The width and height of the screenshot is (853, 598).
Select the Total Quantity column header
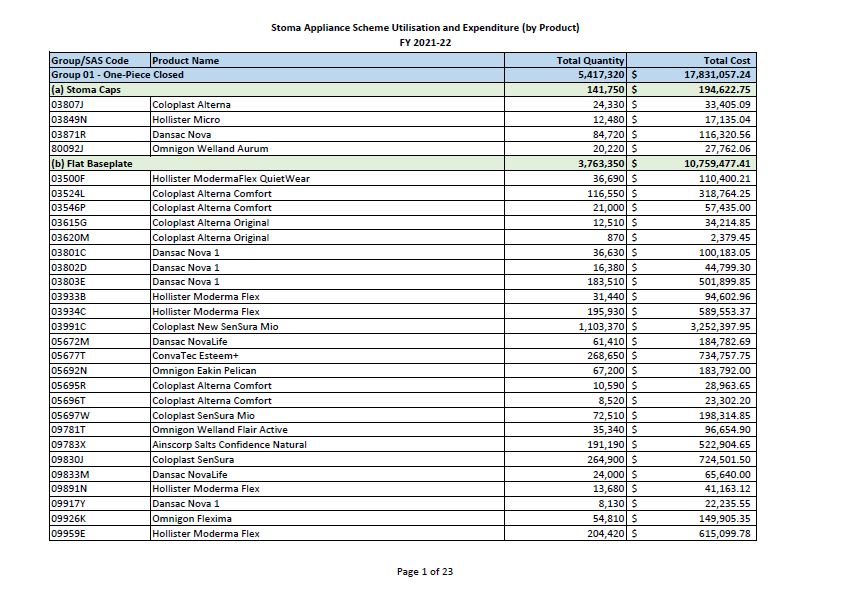[566, 60]
